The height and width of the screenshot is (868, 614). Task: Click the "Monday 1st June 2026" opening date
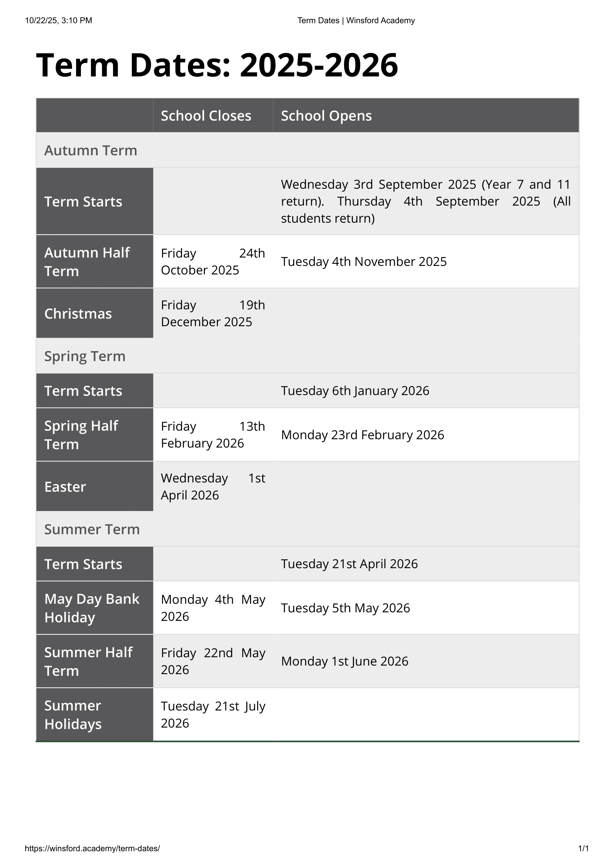[x=344, y=661]
